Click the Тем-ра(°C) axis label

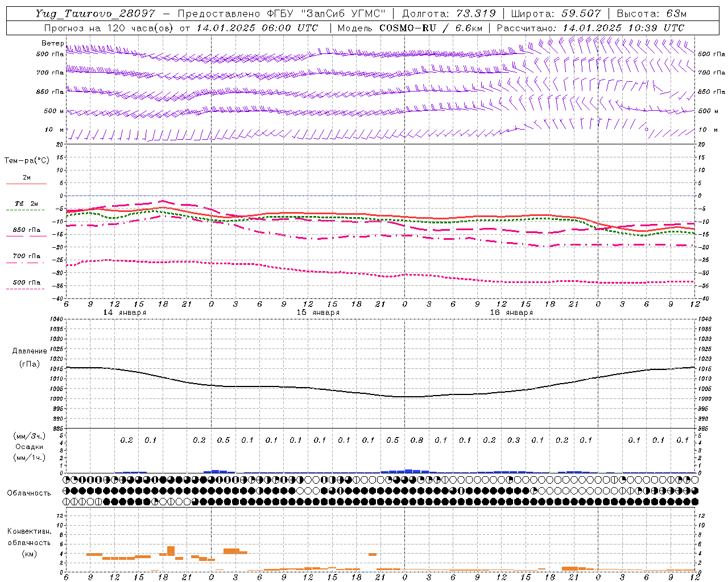[27, 161]
